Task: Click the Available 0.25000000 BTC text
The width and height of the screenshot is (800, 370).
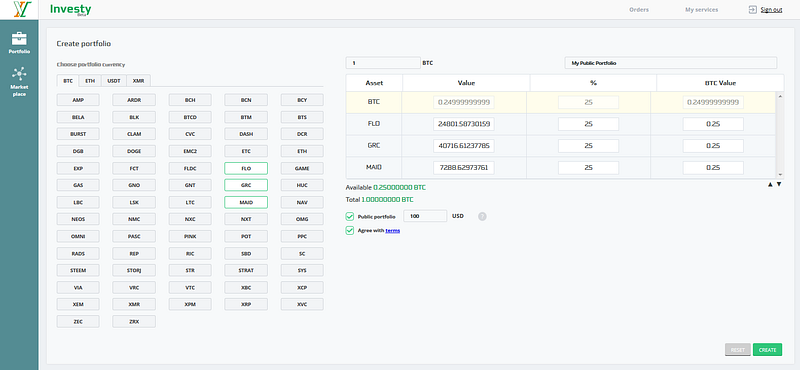Action: tap(386, 188)
